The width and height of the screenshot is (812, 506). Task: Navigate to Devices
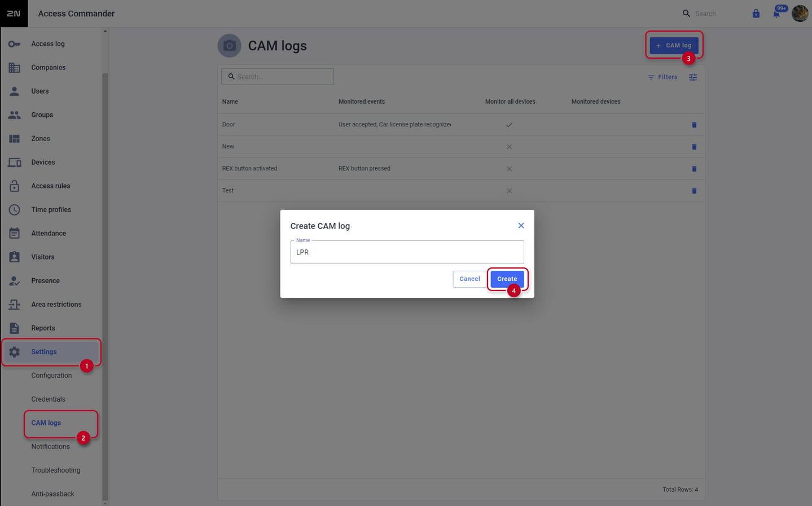pyautogui.click(x=43, y=162)
